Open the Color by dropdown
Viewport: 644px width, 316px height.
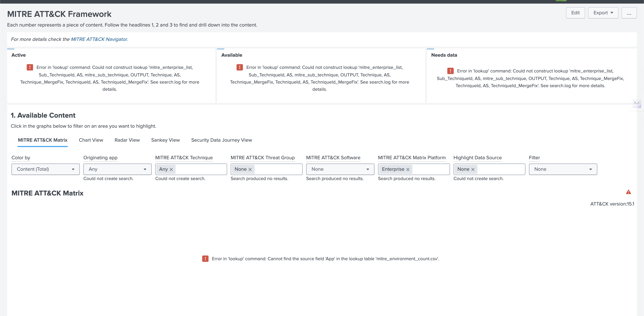click(x=45, y=169)
